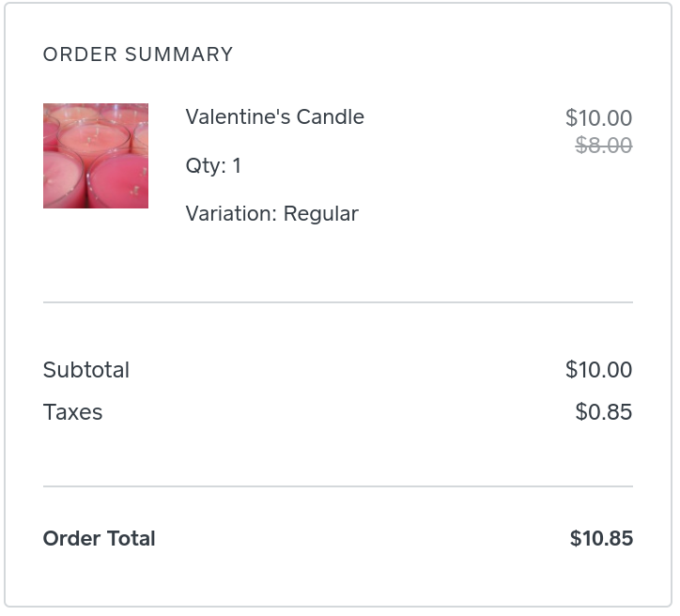Viewport: 680px width, 616px height.
Task: Click the "Variation:" label
Action: pos(231,214)
